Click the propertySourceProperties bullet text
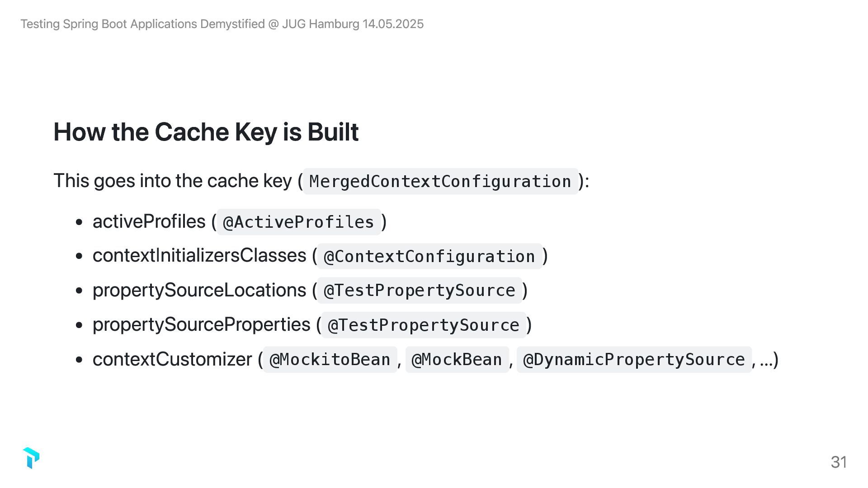 pos(202,325)
